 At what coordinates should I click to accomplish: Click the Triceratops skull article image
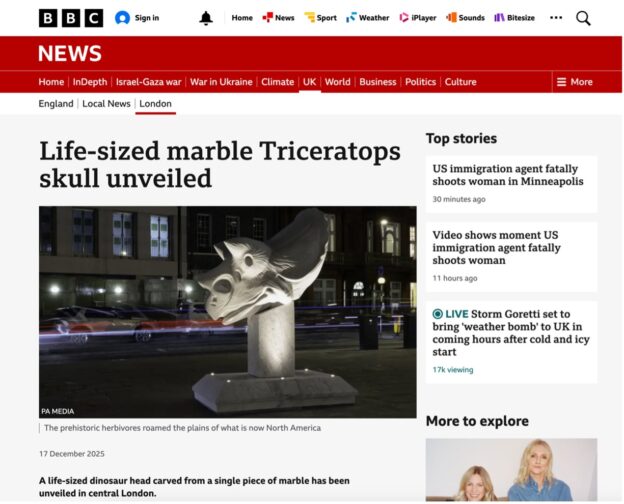click(x=228, y=312)
